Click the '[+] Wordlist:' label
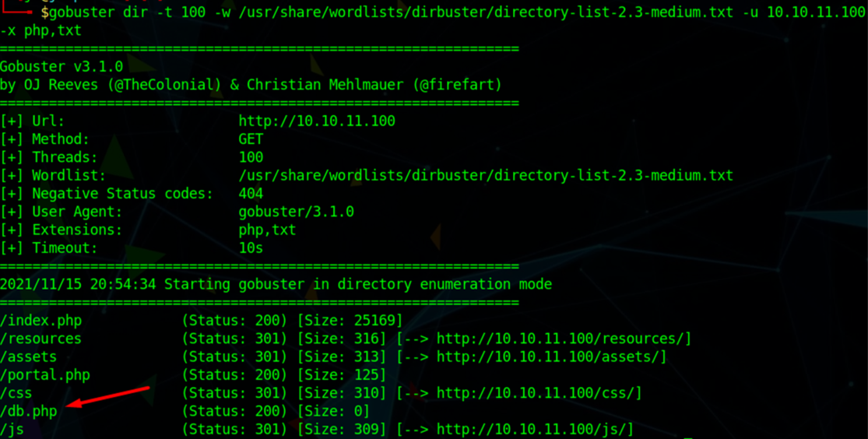 coord(53,176)
